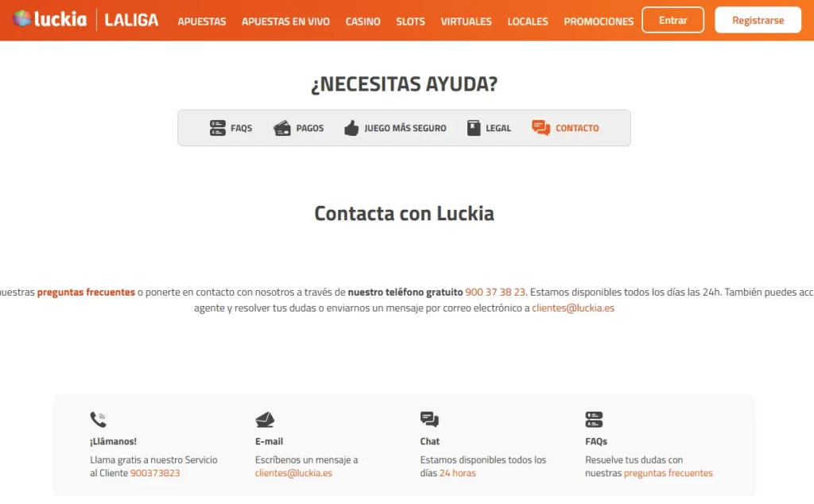Click 900373823 number under ¡Llámanos!
The height and width of the screenshot is (504, 814).
[155, 473]
